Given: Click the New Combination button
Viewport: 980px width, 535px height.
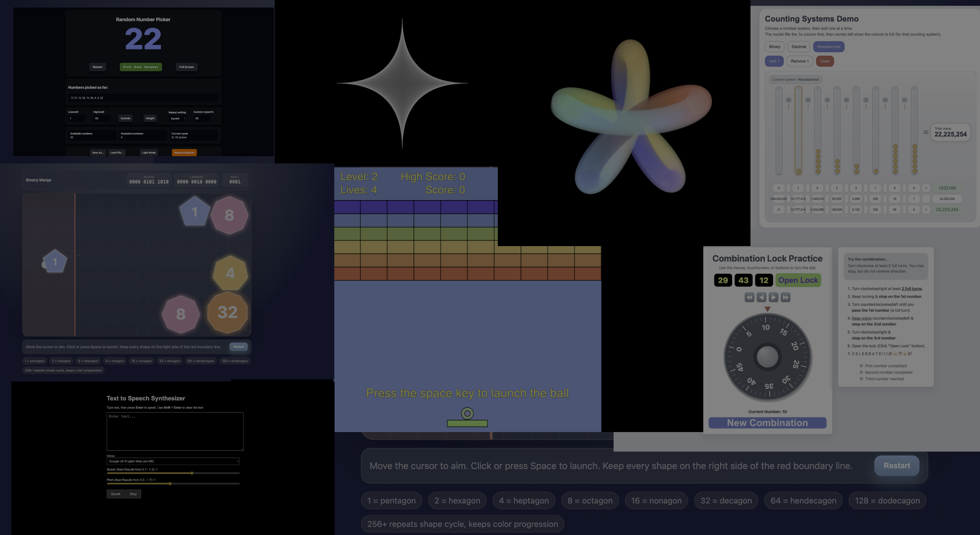Looking at the screenshot, I should (x=767, y=423).
